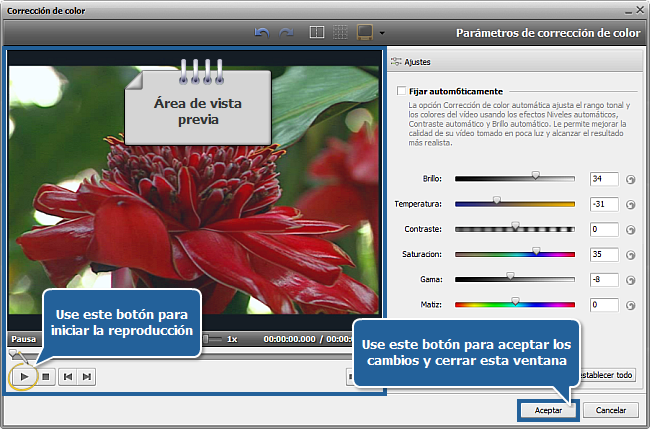Viewport: 650px width, 429px height.
Task: Click the Matiz hue slider handle
Action: coord(515,302)
